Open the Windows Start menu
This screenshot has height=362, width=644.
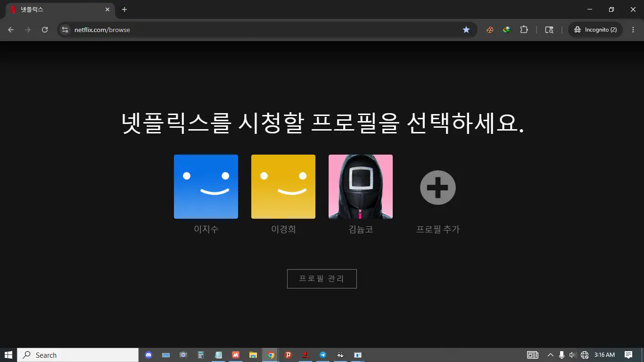tap(8, 355)
